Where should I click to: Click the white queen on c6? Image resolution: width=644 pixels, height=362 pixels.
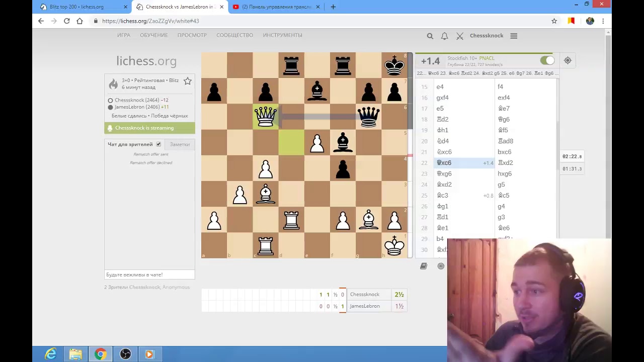click(266, 117)
